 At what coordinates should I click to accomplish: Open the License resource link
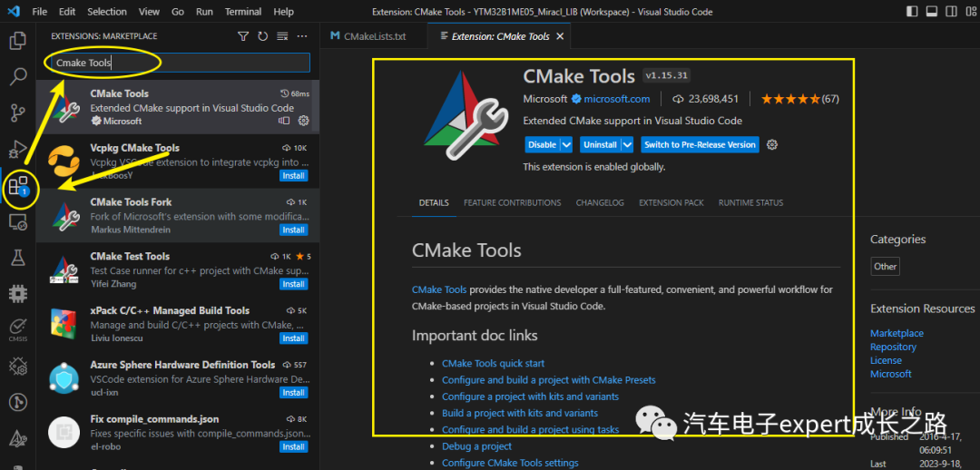pos(886,360)
